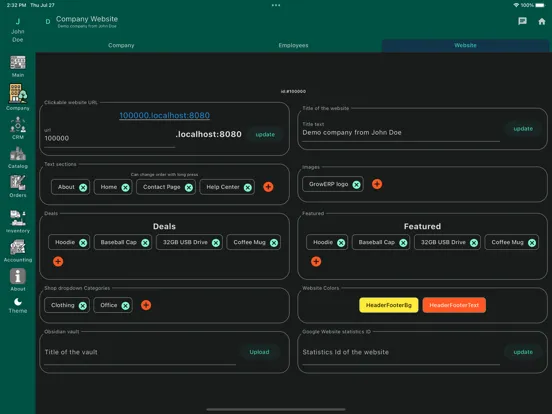
Task: Open the HeaderFooterBg color swatch
Action: pyautogui.click(x=389, y=305)
